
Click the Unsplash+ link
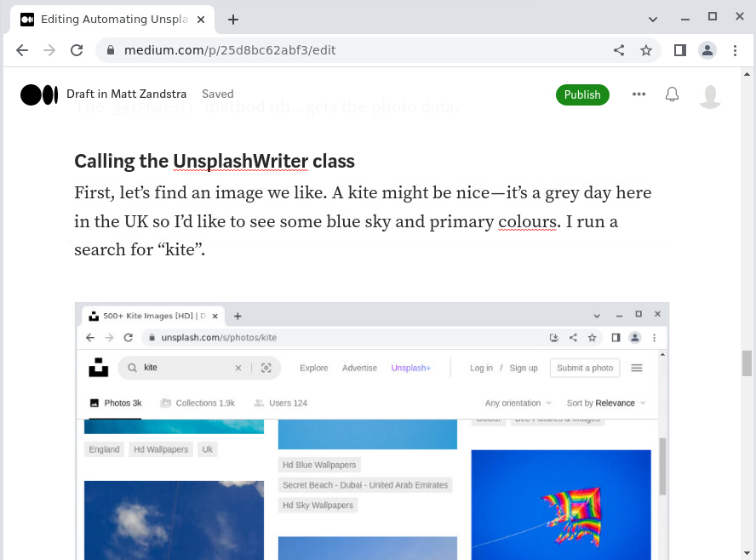[411, 368]
